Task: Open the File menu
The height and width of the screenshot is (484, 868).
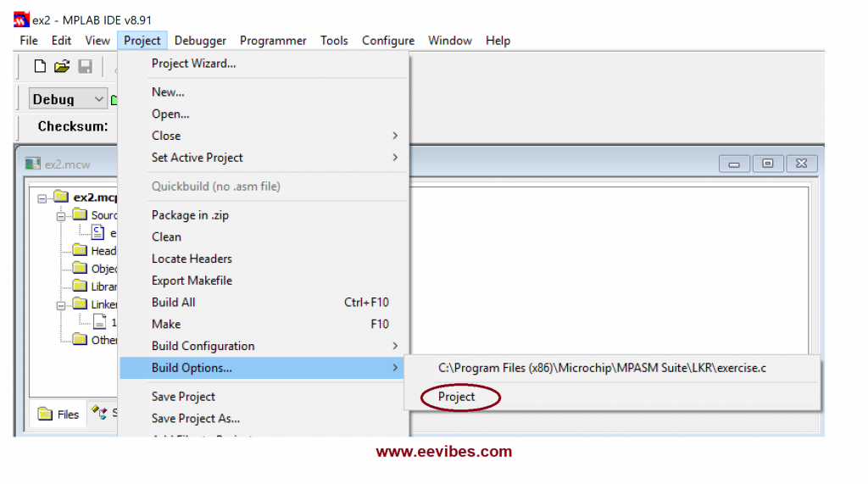Action: click(x=29, y=41)
